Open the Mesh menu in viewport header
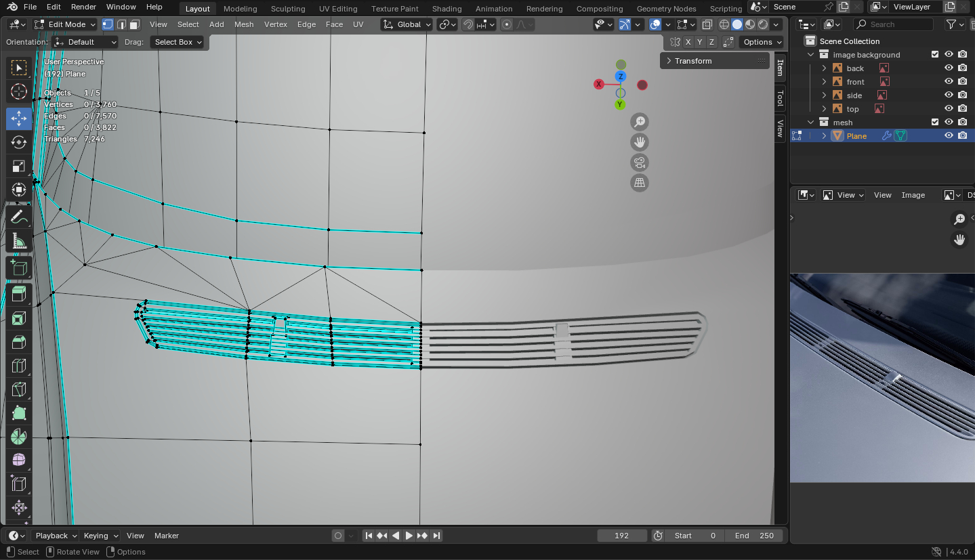975x560 pixels. (x=244, y=24)
